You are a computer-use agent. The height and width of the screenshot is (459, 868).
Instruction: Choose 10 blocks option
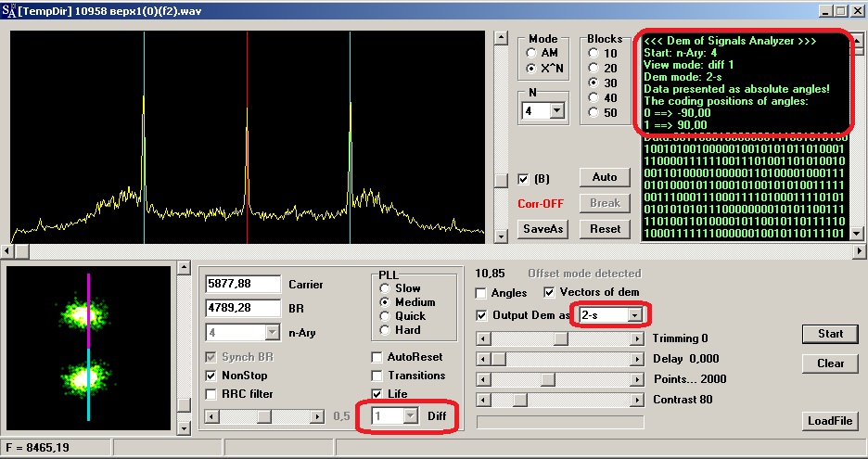click(x=594, y=53)
